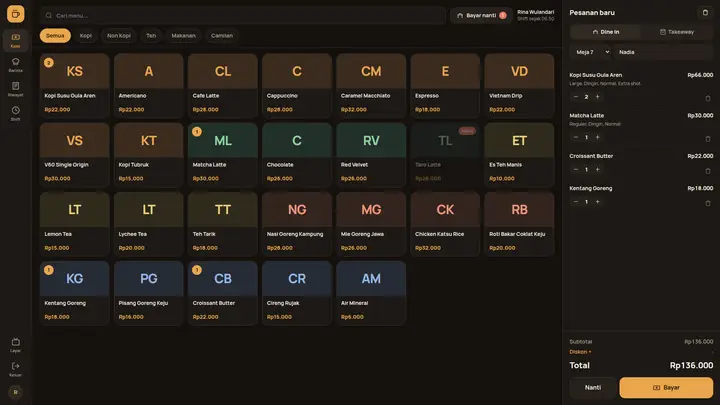Delete Kentang Goreng from order

708,202
